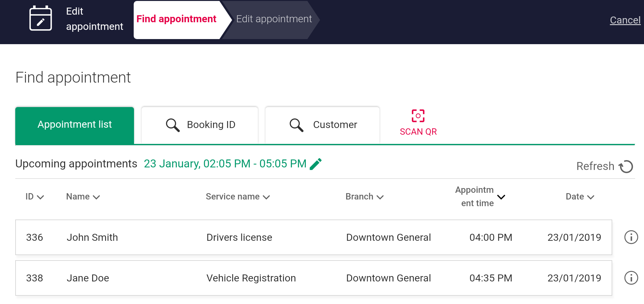This screenshot has height=304, width=644.
Task: Open info for John Smith's appointment
Action: (x=631, y=237)
